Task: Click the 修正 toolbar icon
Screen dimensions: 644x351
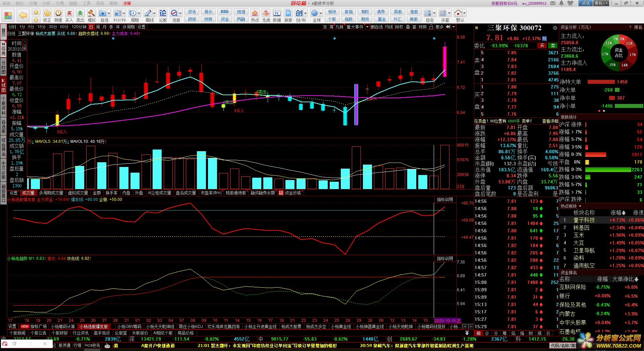Action: click(47, 13)
